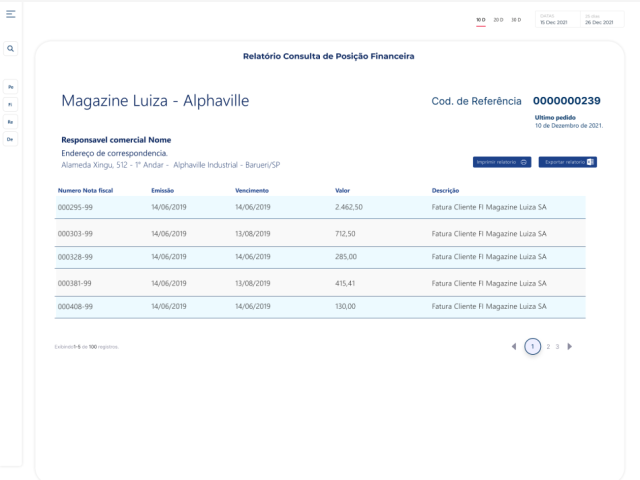This screenshot has width=640, height=480.
Task: Click reference code 0000000239
Action: pos(567,101)
